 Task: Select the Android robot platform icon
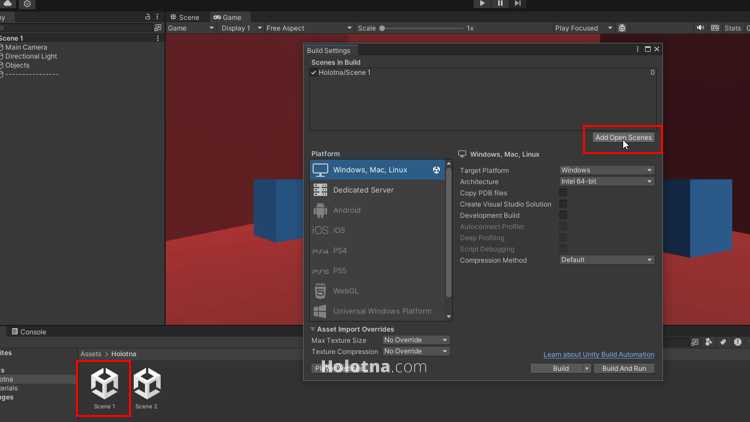click(x=320, y=210)
